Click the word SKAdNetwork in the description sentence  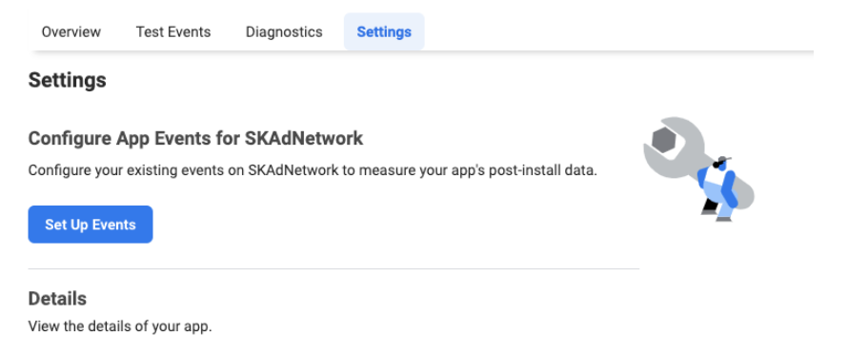(x=293, y=170)
